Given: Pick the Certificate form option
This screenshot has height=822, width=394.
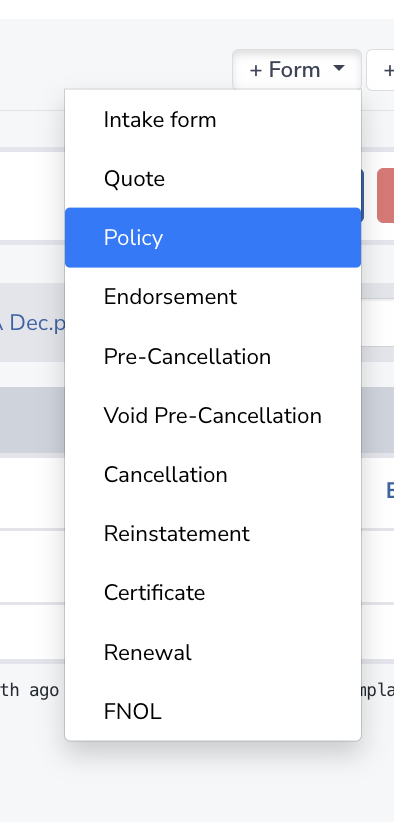Looking at the screenshot, I should [x=213, y=593].
